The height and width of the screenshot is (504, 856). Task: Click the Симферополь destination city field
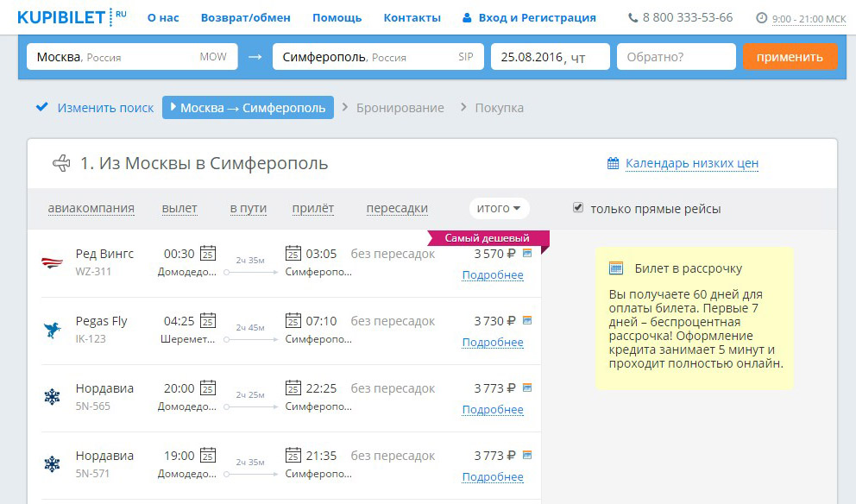[x=378, y=57]
